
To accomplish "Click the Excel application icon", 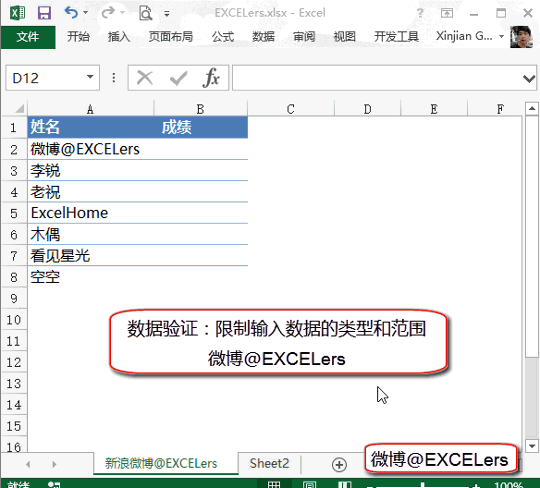I will pyautogui.click(x=18, y=13).
